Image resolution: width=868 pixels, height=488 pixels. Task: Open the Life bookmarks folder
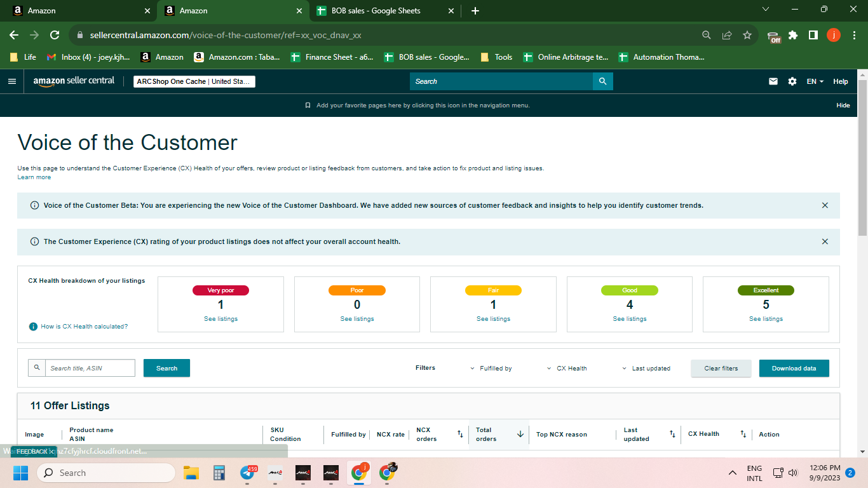[23, 57]
